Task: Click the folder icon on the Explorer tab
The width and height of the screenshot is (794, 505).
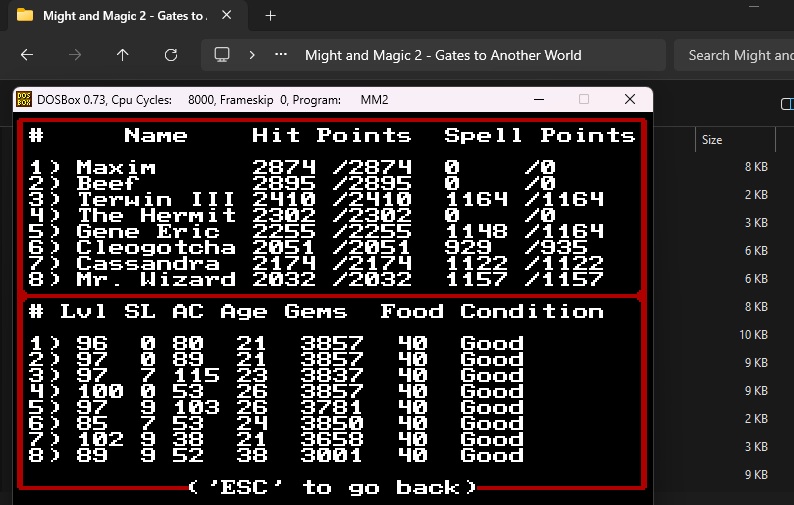Action: coord(25,15)
